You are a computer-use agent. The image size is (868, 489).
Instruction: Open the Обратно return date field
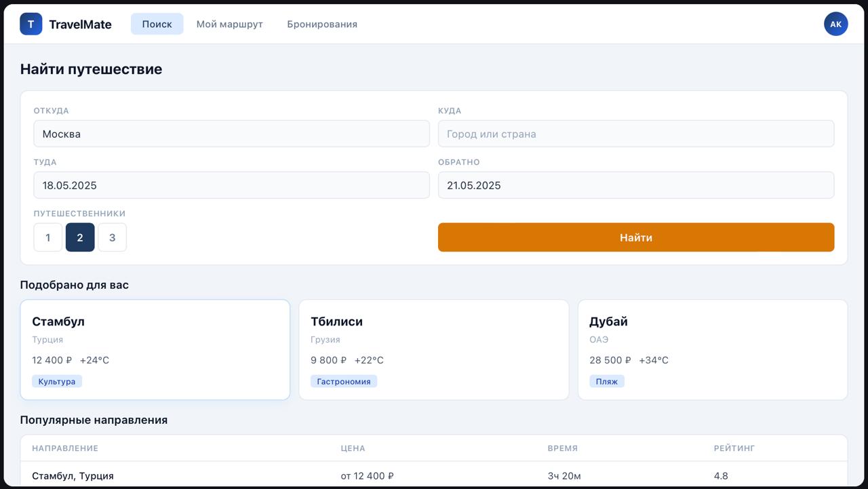(635, 185)
